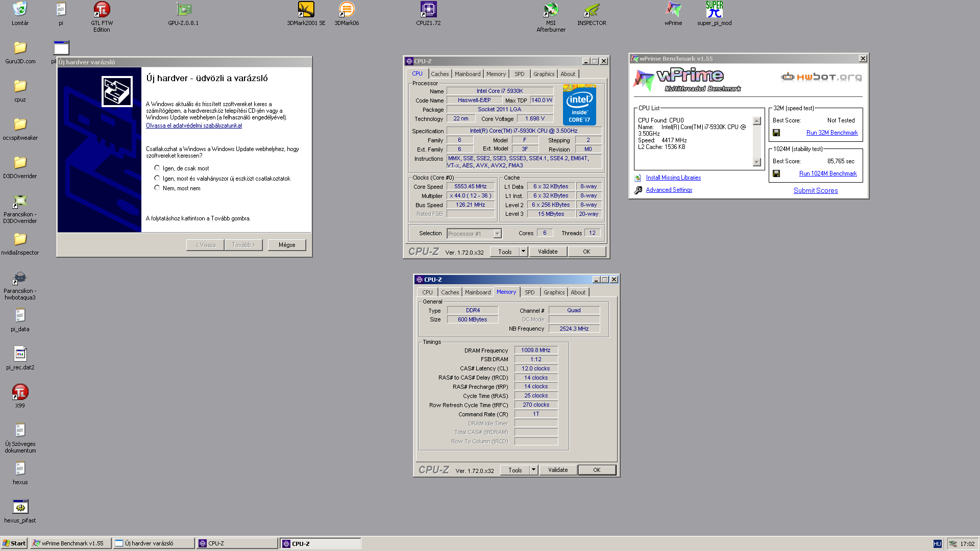Select 'Igen, most és valahányszor' option

tap(157, 178)
